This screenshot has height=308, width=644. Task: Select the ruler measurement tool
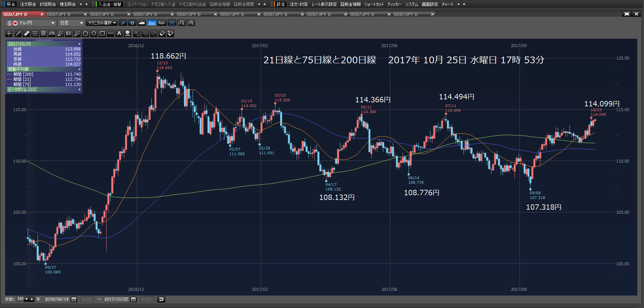point(27,33)
